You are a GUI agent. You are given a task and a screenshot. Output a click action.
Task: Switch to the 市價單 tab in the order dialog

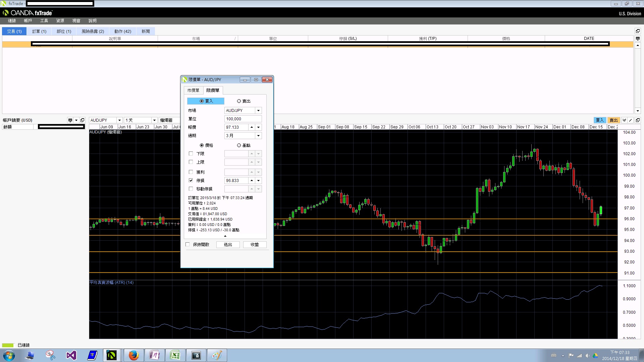coord(193,90)
